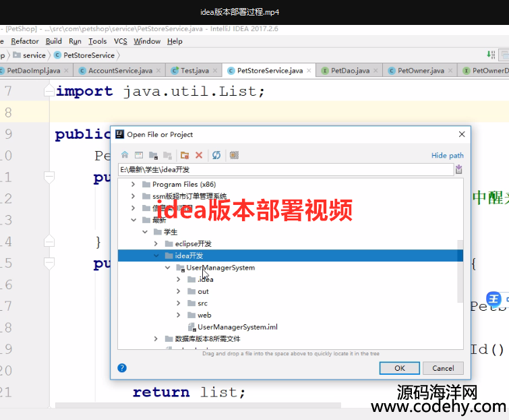Open the recent paths history icon
Screen dimensions: 509x420
pyautogui.click(x=459, y=169)
